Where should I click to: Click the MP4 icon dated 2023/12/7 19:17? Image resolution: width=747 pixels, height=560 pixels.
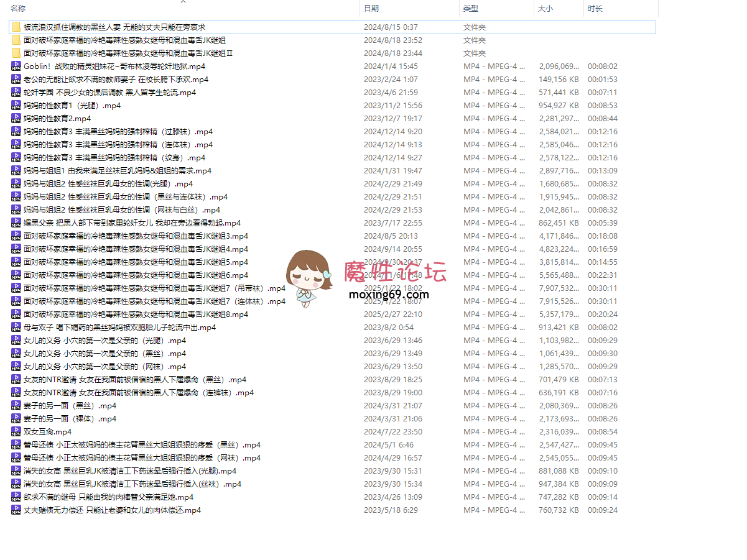coord(16,119)
